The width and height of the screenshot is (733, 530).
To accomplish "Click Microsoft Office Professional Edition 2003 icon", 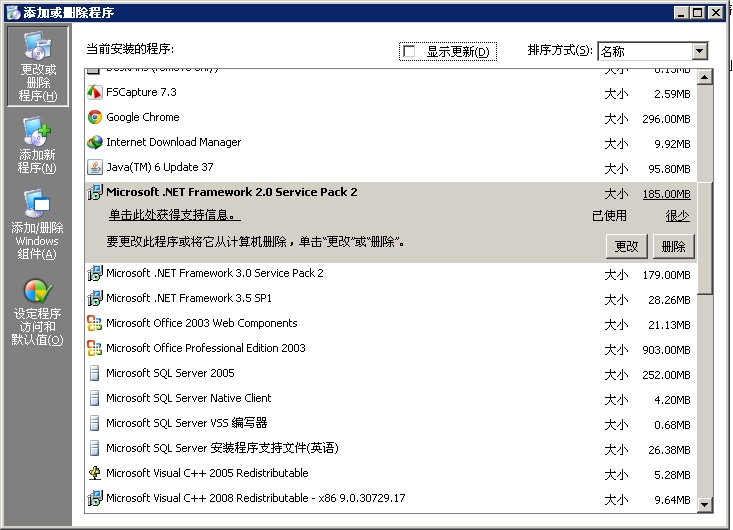I will 95,349.
